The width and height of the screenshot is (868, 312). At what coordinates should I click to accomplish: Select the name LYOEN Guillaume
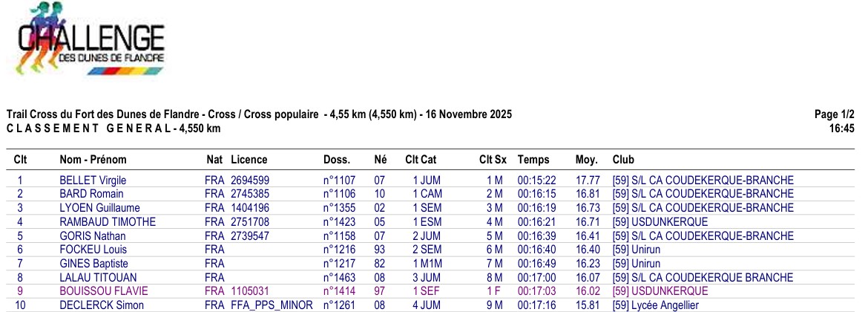[99, 208]
